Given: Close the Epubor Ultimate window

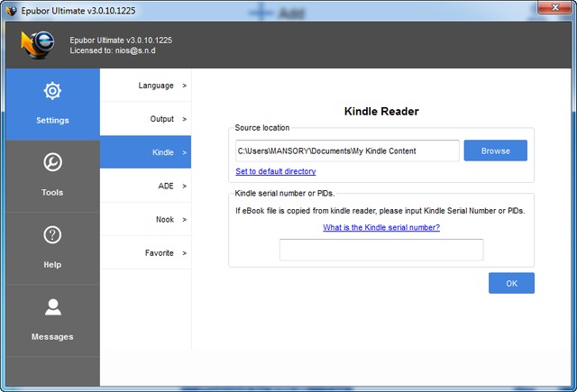Looking at the screenshot, I should pos(551,8).
